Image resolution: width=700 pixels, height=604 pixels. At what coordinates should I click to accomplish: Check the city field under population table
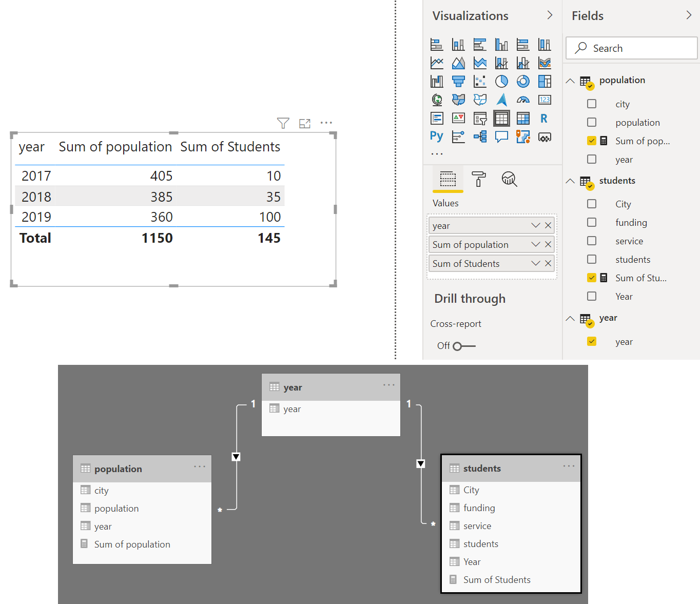(x=592, y=104)
